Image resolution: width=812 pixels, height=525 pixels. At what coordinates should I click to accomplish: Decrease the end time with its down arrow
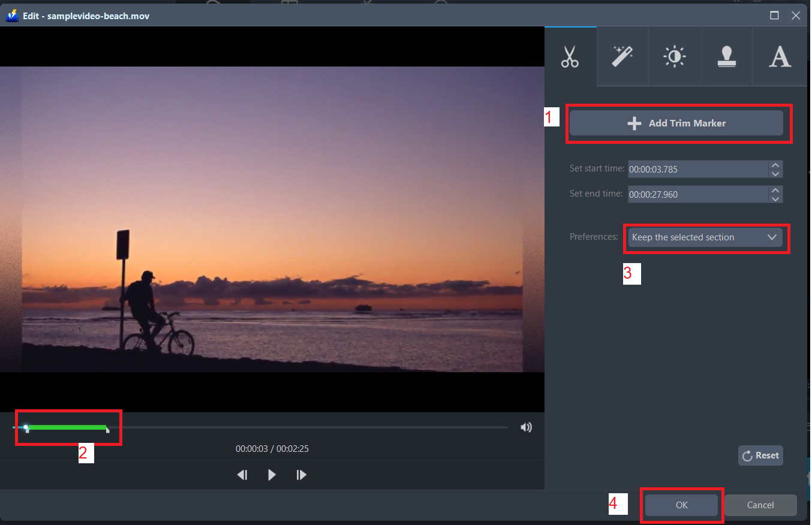[775, 198]
